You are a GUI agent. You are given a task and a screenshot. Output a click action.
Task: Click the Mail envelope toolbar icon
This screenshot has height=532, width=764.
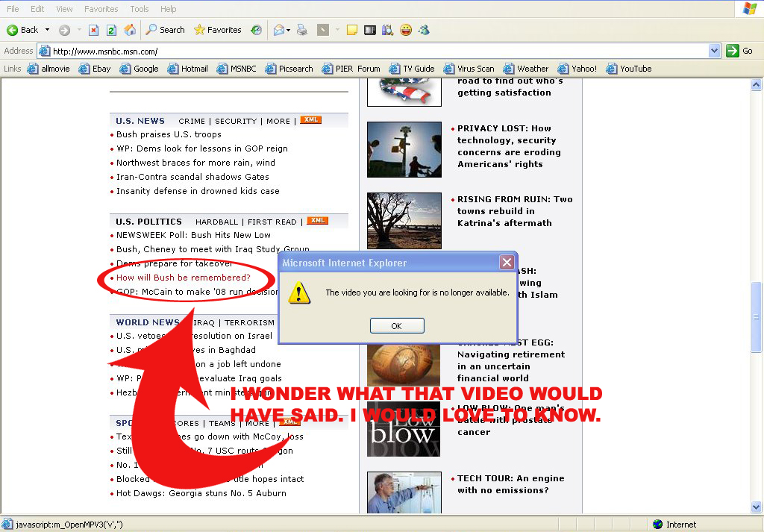pos(279,30)
